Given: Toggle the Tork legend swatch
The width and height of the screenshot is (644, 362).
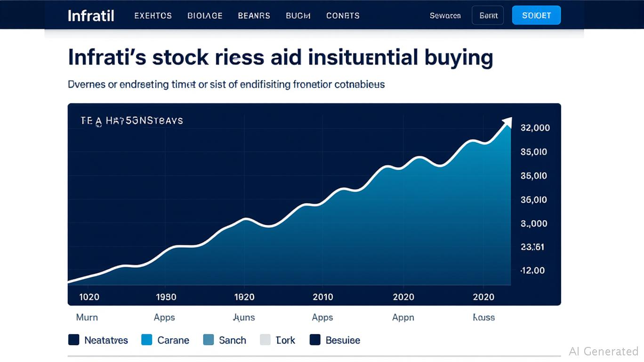Looking at the screenshot, I should click(x=266, y=340).
